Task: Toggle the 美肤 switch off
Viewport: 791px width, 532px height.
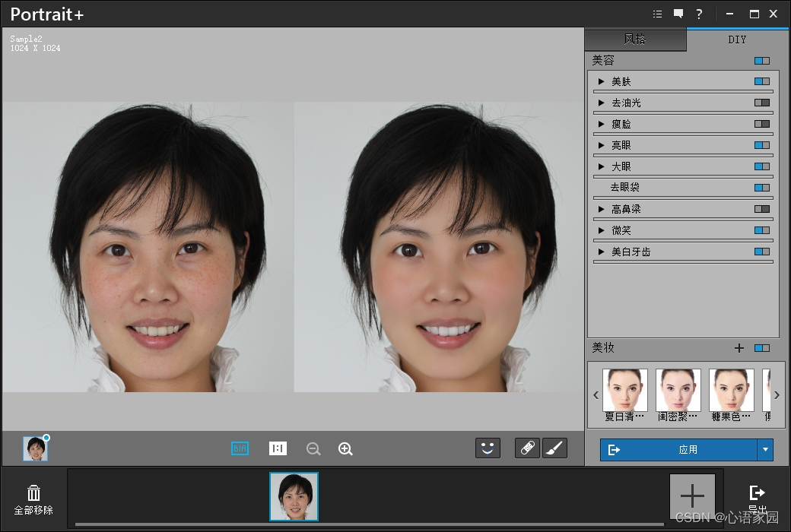Action: coord(762,81)
